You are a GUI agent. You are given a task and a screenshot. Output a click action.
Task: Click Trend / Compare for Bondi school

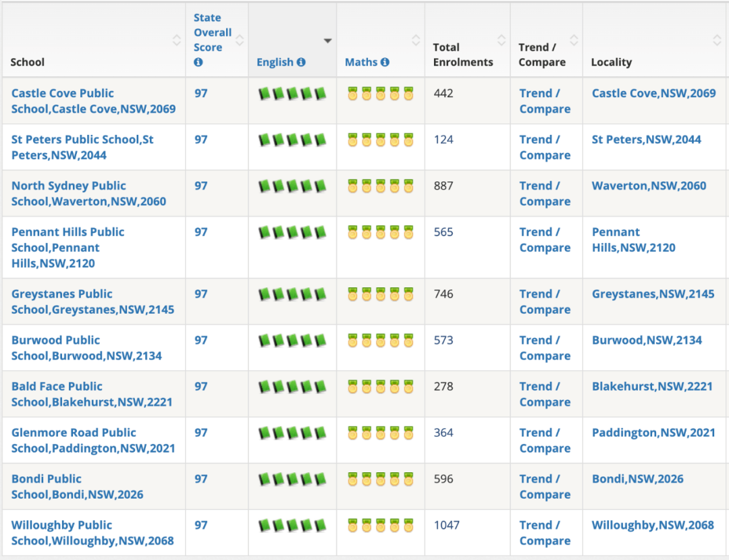(x=545, y=486)
